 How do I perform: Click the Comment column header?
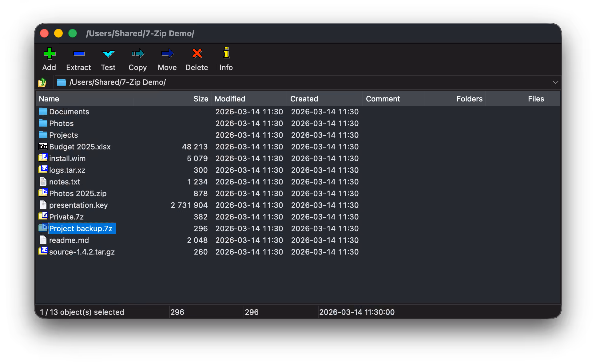click(x=393, y=99)
